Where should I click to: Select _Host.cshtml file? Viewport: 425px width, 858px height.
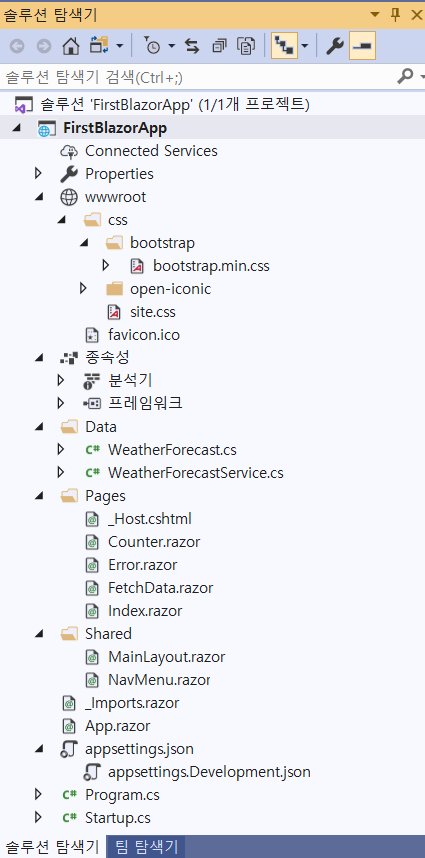[x=150, y=519]
